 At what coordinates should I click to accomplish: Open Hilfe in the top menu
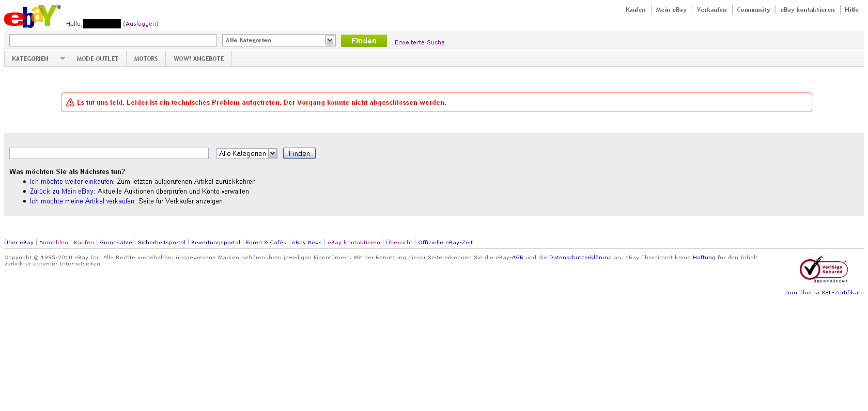click(851, 10)
